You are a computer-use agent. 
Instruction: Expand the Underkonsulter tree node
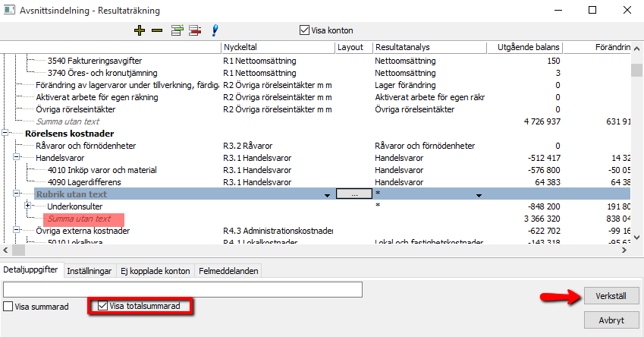[27, 206]
